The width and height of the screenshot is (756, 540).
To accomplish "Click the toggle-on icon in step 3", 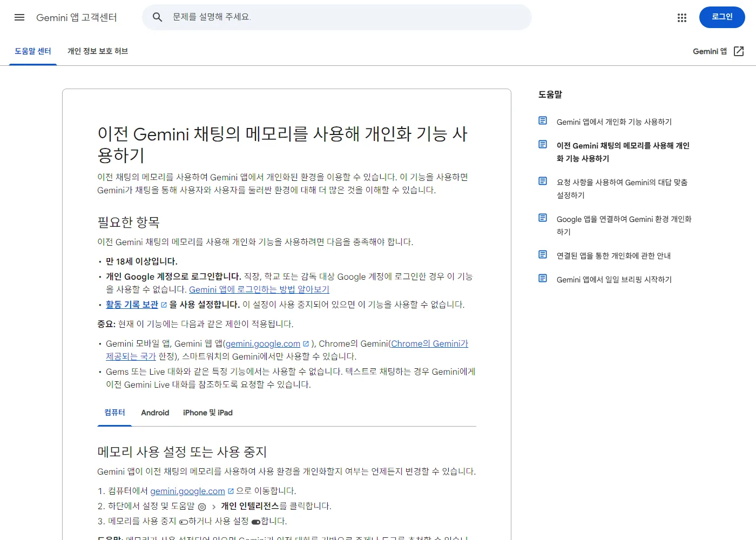I will tap(256, 522).
